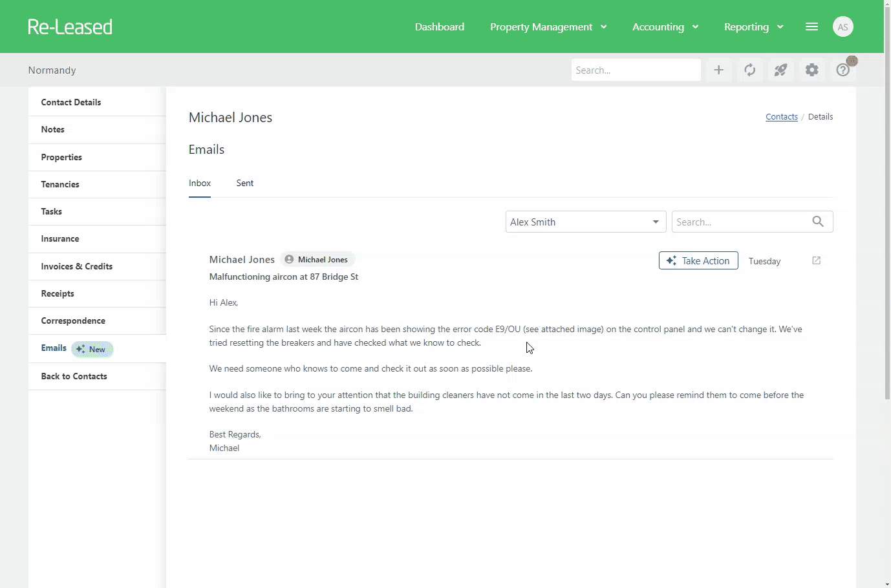Click the plus add-new icon
The image size is (891, 588).
coord(718,70)
